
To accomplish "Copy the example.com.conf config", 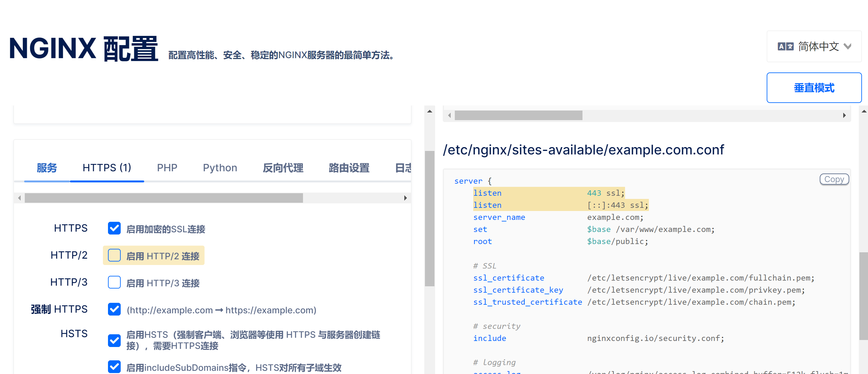I will [x=834, y=180].
